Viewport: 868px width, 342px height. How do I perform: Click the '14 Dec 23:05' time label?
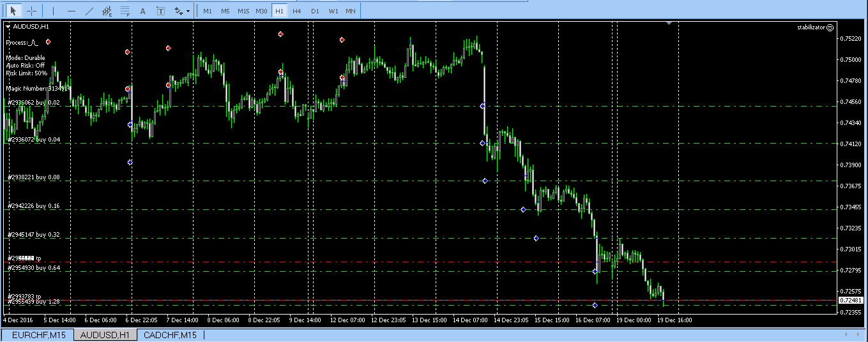click(x=512, y=320)
